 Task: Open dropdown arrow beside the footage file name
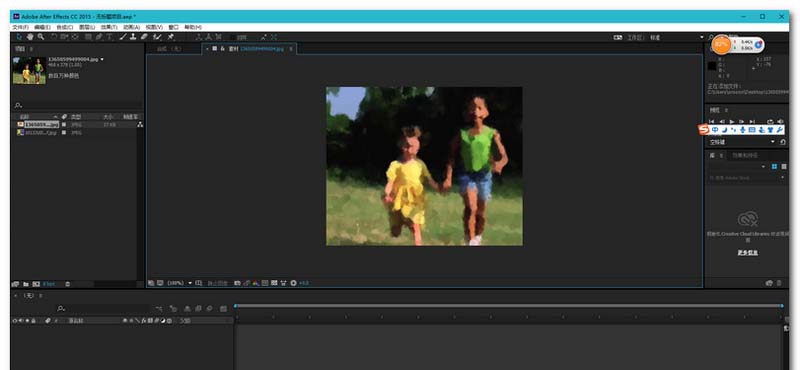[102, 60]
